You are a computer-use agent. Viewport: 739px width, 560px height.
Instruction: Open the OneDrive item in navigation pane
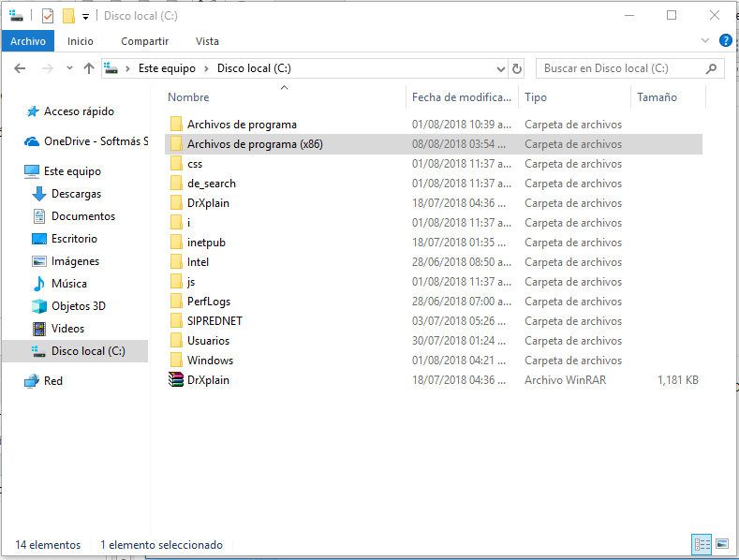95,141
